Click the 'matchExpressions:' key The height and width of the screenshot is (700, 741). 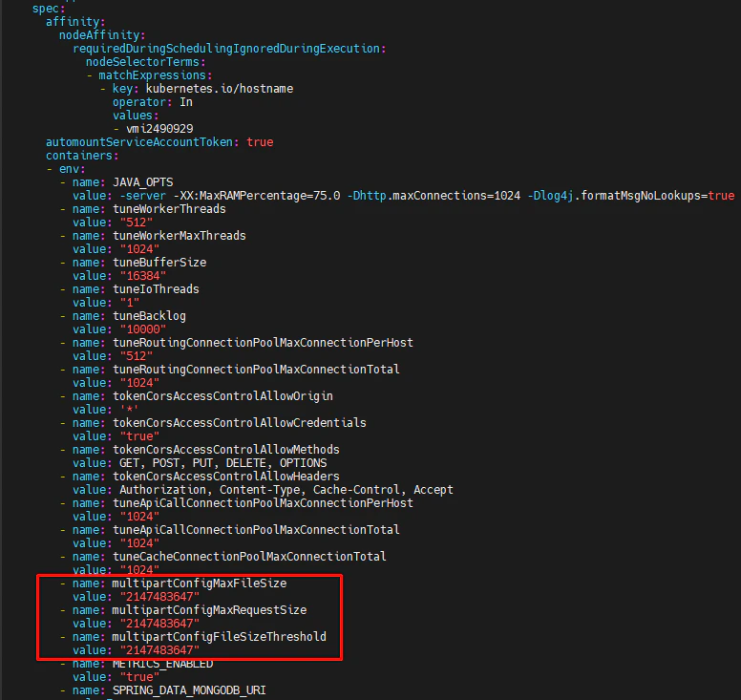pos(156,75)
